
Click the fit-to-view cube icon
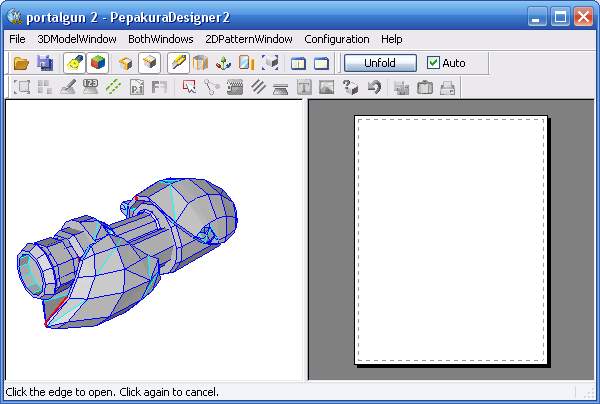[270, 63]
